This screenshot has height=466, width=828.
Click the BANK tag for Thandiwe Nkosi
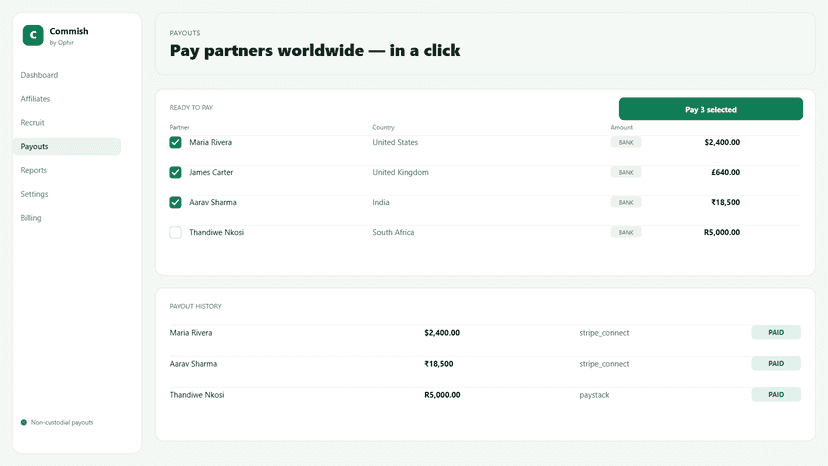click(x=626, y=232)
